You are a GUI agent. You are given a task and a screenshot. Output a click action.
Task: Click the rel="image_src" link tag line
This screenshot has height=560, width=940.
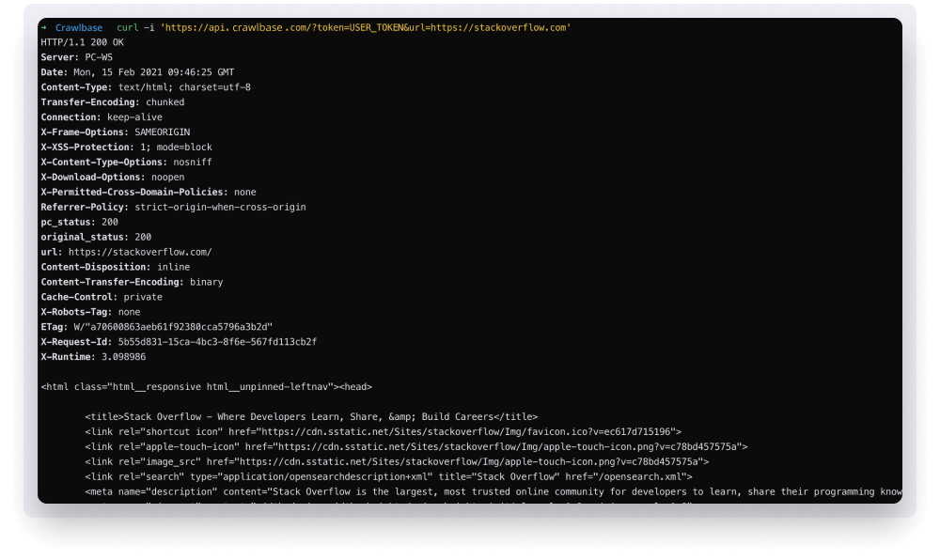pyautogui.click(x=397, y=461)
